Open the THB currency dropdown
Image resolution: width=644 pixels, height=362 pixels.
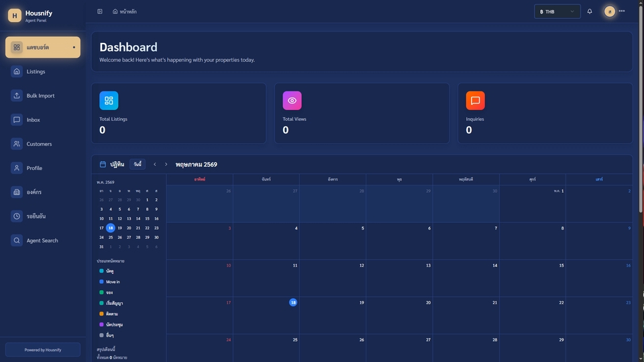point(557,11)
